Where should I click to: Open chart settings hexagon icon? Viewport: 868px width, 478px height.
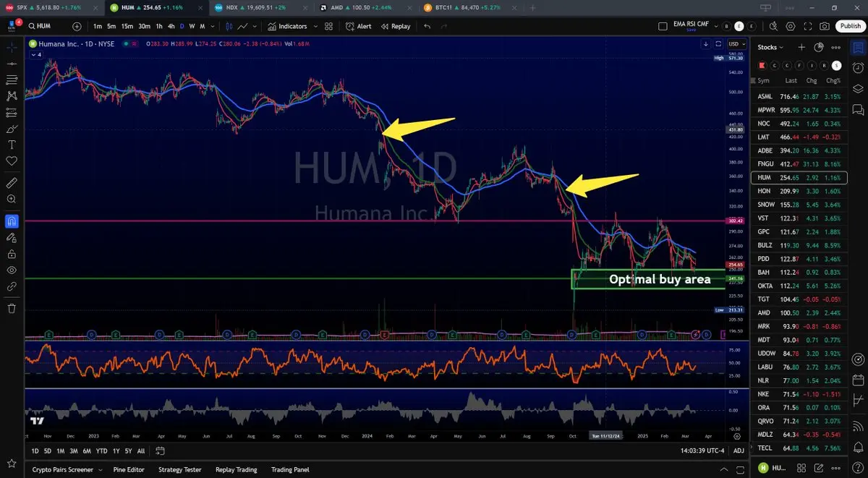[x=791, y=26]
